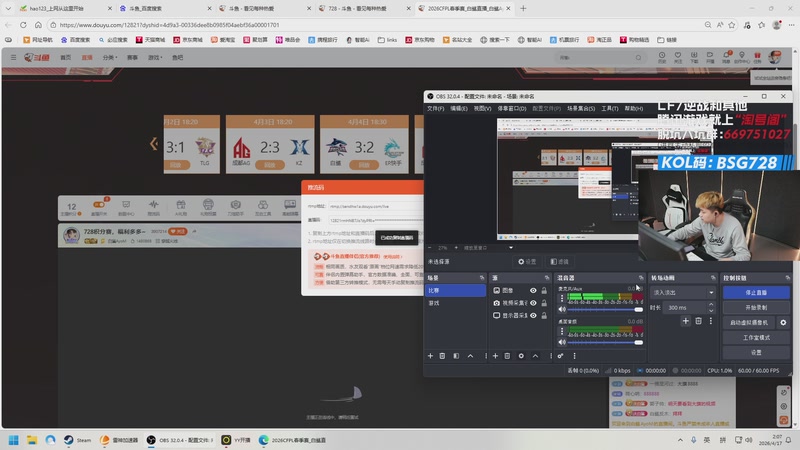The height and width of the screenshot is (450, 800).
Task: Toggle visibility of the 视频采集 source
Action: coord(533,303)
